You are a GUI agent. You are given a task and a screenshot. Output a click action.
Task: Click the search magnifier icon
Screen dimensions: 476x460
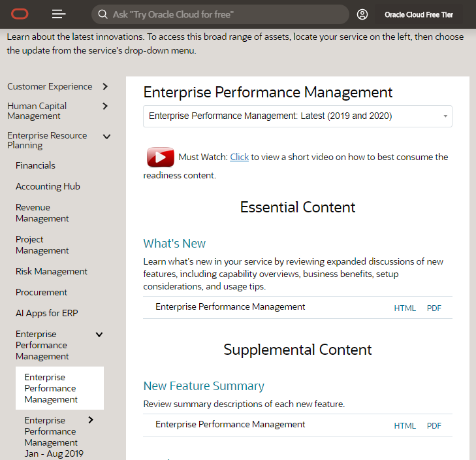tap(103, 14)
